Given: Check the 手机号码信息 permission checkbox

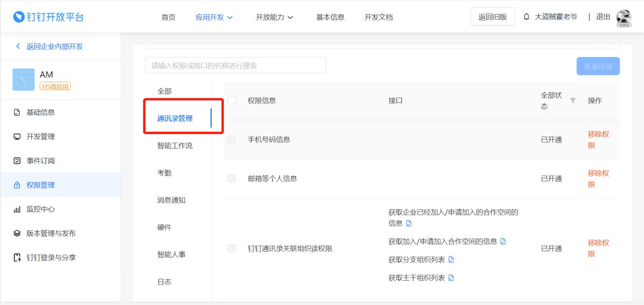Looking at the screenshot, I should [x=232, y=139].
